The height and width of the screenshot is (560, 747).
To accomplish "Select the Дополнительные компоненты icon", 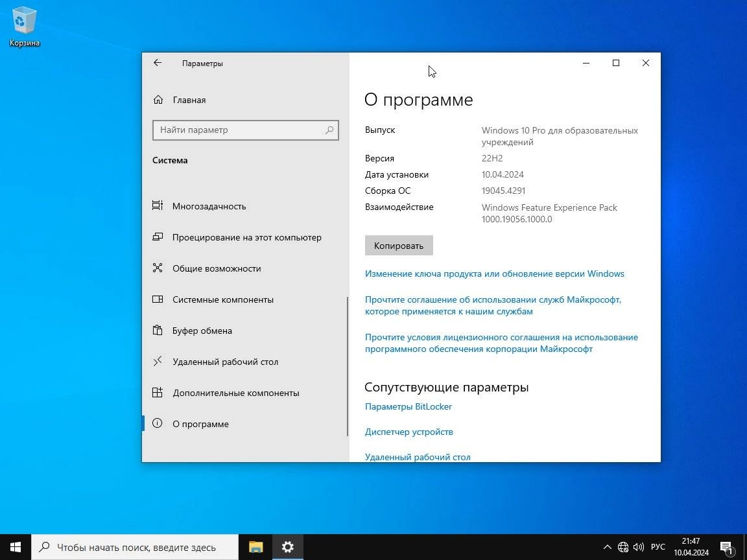I will click(157, 392).
